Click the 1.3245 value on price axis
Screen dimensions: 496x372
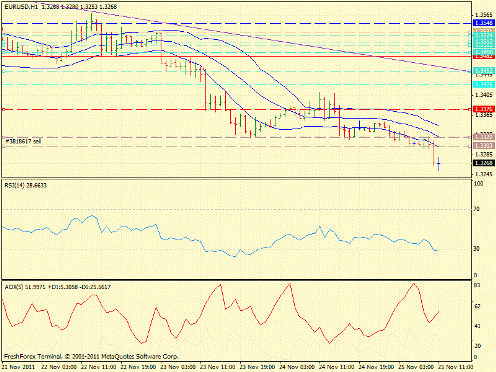click(x=484, y=174)
